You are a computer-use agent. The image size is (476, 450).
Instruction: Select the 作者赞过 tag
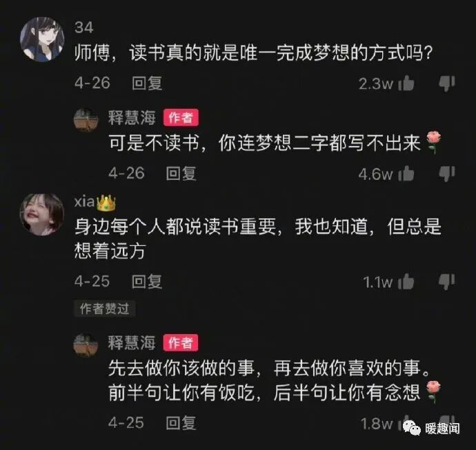pyautogui.click(x=104, y=309)
